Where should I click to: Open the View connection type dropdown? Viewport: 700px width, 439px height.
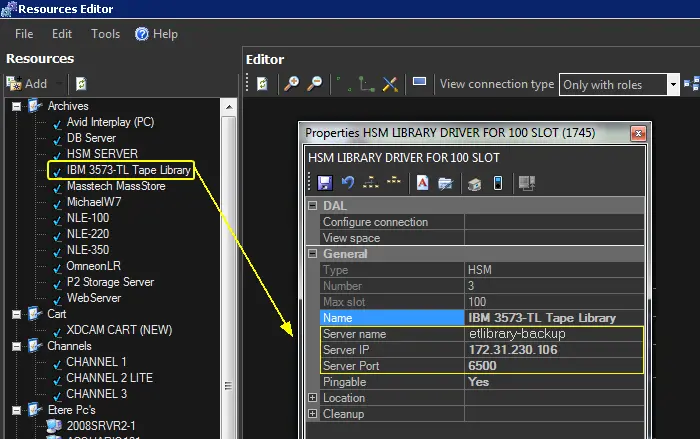(673, 85)
